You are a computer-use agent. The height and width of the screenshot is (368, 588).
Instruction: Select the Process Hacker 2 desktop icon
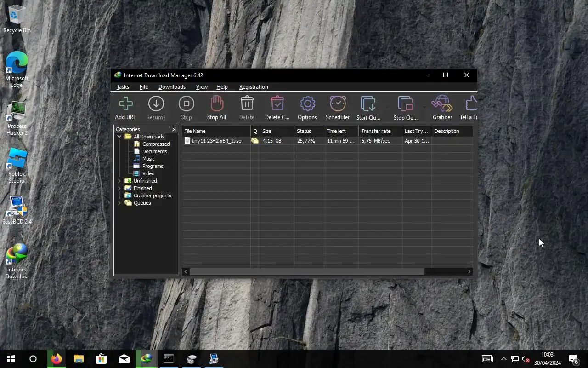(x=17, y=118)
